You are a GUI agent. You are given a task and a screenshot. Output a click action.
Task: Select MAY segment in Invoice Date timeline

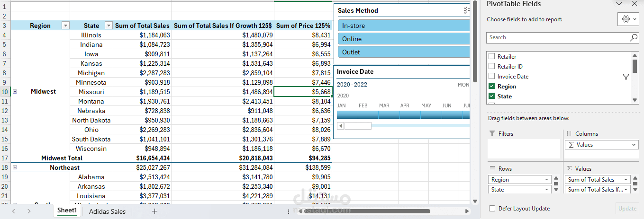[431, 114]
